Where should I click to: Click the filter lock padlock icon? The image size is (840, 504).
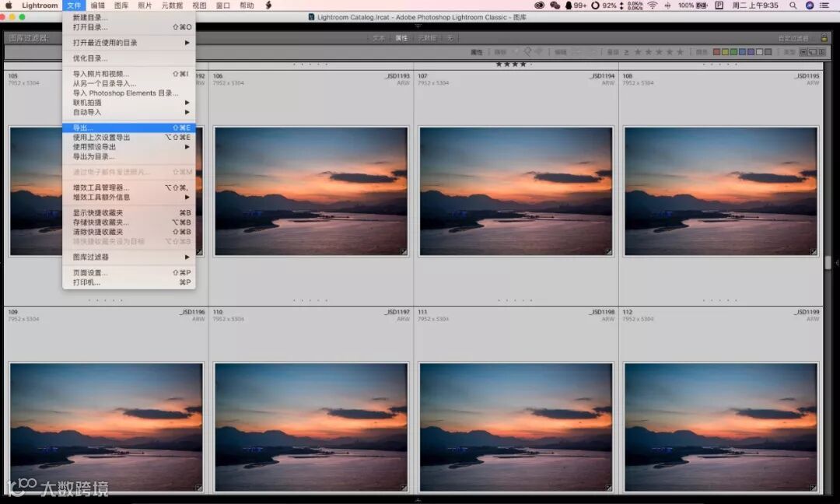pos(824,37)
